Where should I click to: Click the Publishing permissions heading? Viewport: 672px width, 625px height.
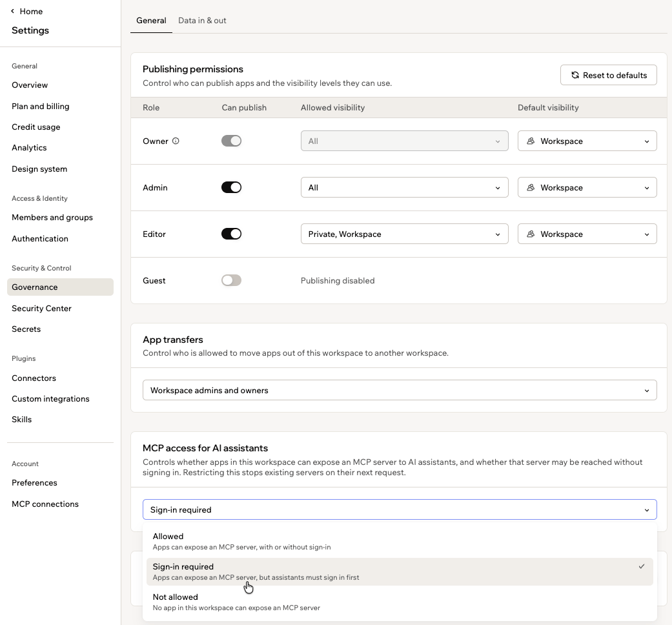(193, 69)
